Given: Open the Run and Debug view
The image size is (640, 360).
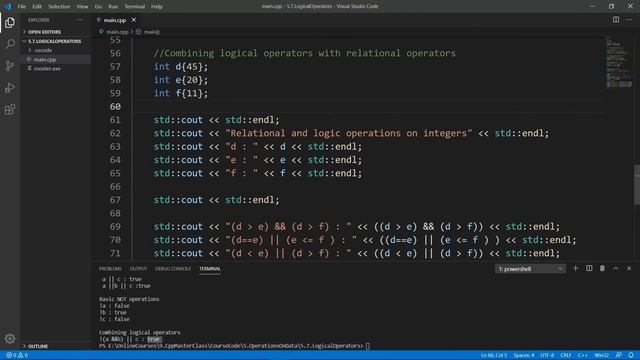Looking at the screenshot, I should (10, 88).
